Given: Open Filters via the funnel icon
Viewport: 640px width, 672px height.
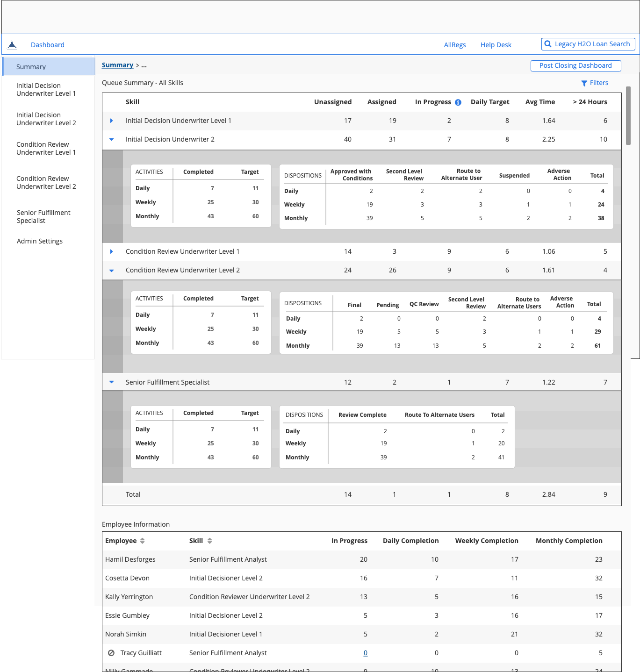Looking at the screenshot, I should click(584, 83).
